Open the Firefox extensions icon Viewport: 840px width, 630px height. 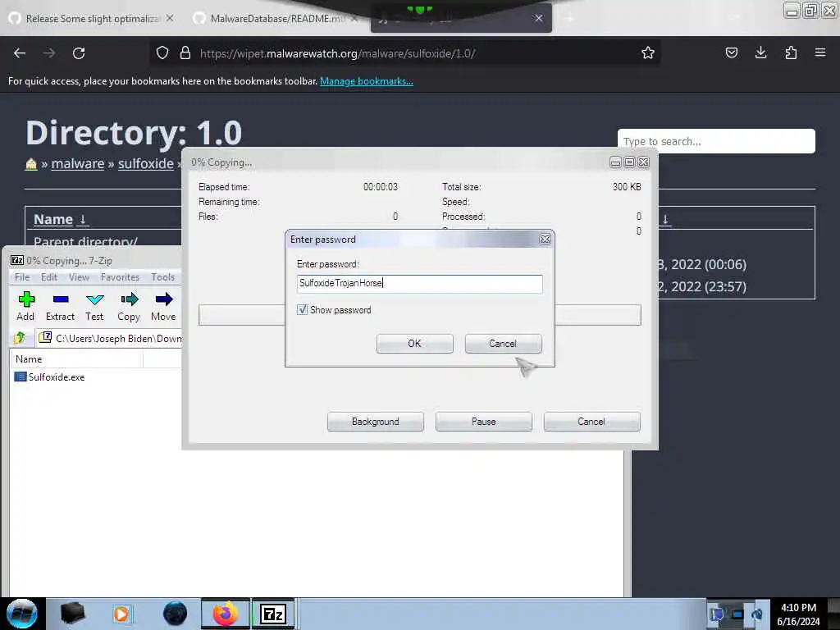click(x=791, y=52)
